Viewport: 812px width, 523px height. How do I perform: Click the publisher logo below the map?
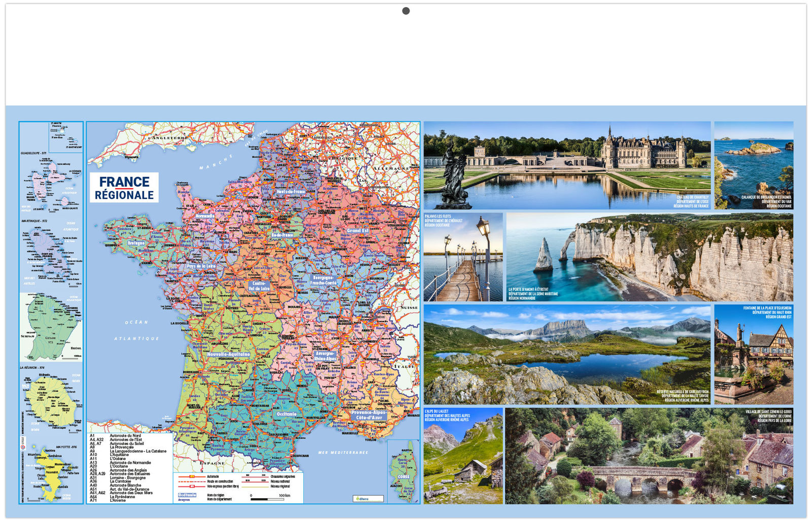point(368,499)
